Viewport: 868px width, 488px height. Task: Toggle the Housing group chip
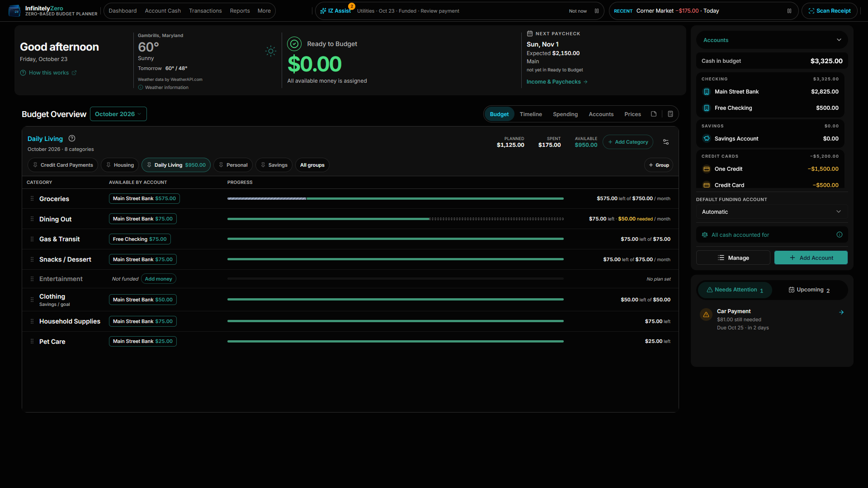[x=120, y=165]
